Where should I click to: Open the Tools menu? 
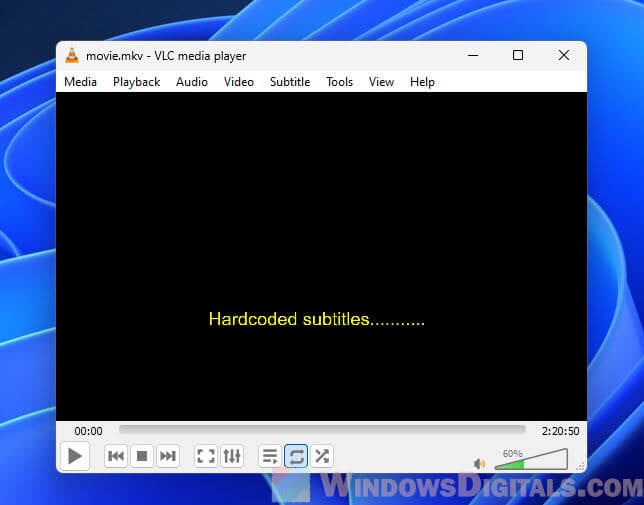click(339, 82)
